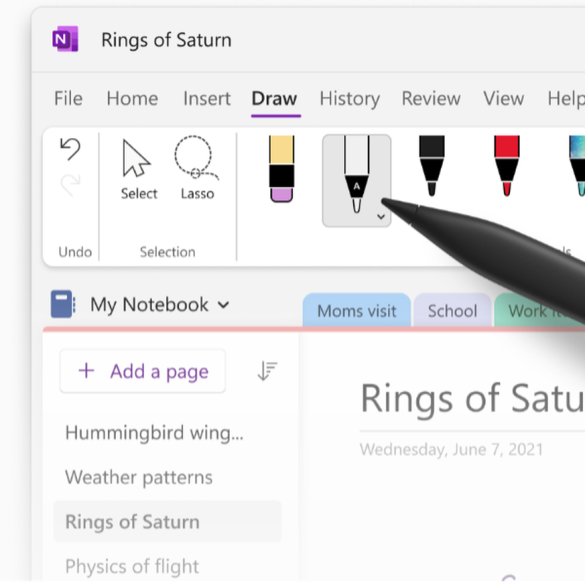Switch to the View tab

click(x=504, y=98)
